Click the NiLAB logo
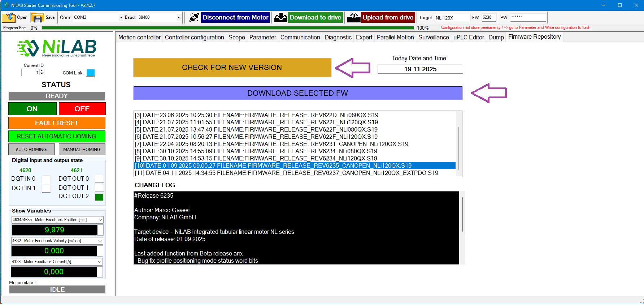This screenshot has height=305, width=644. [x=57, y=48]
